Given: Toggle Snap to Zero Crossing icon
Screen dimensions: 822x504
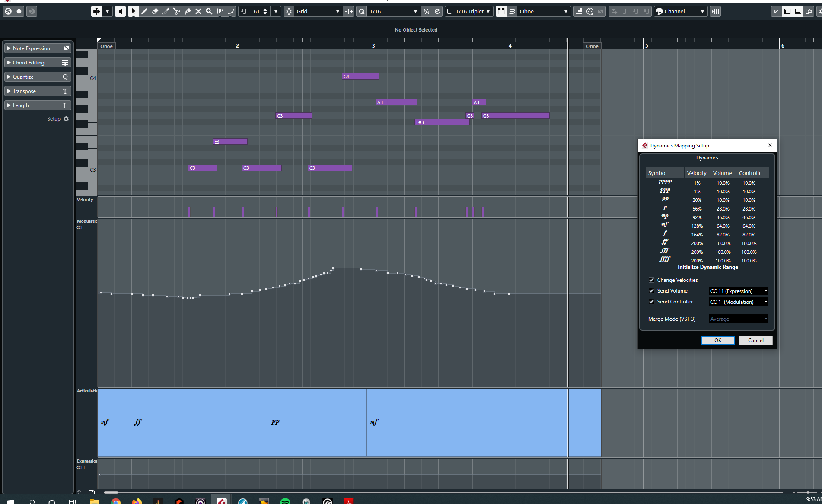Looking at the screenshot, I should point(349,11).
